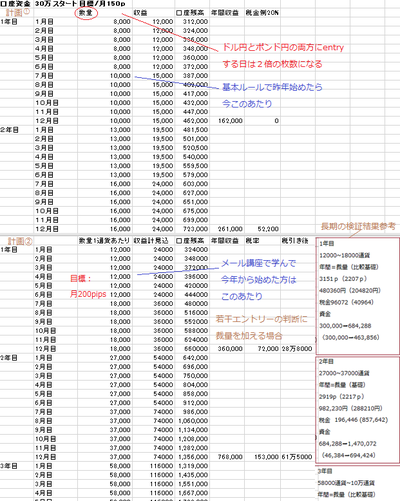Select balance cell 1,667,000

click(x=193, y=493)
